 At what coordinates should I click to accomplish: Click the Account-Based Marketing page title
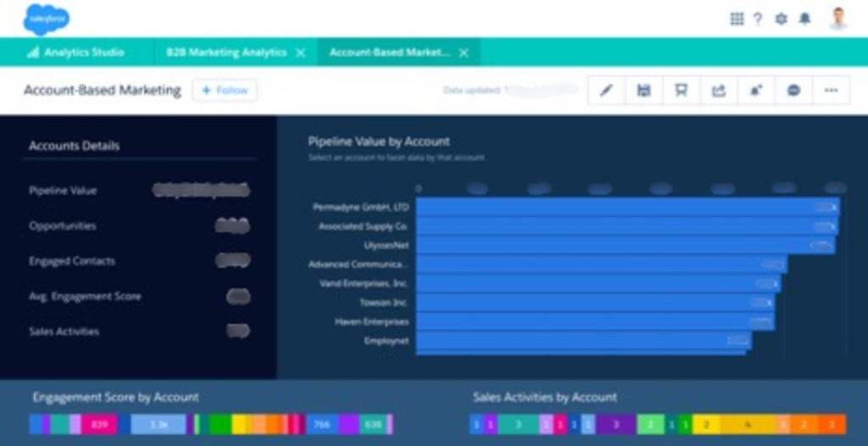103,91
